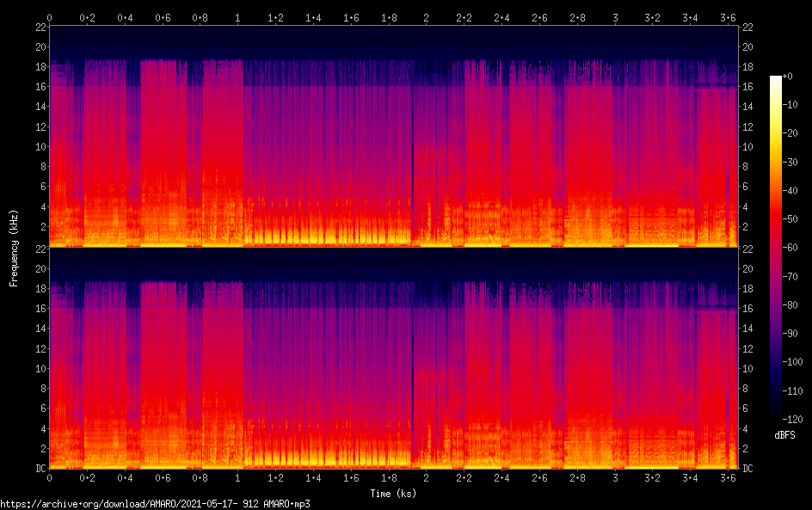
Task: Click the "-90" color scale label
Action: [x=790, y=334]
